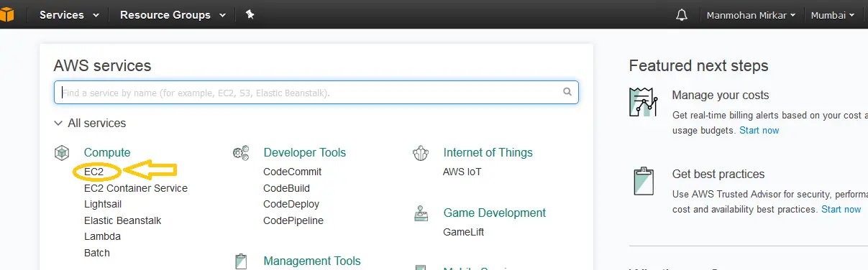Open GameLift
The width and height of the screenshot is (868, 270).
[464, 233]
